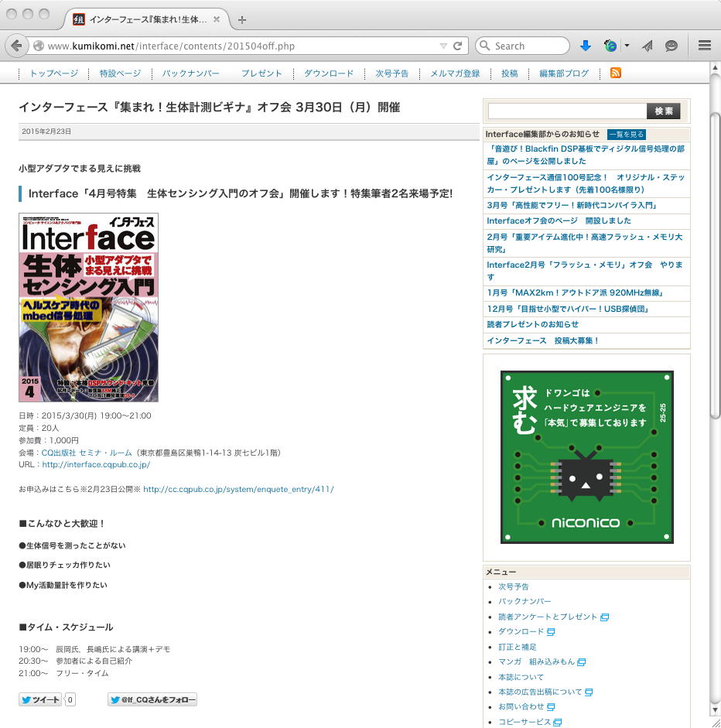Image resolution: width=721 pixels, height=728 pixels.
Task: Open ダウンロード in the メニュー list
Action: (x=521, y=631)
